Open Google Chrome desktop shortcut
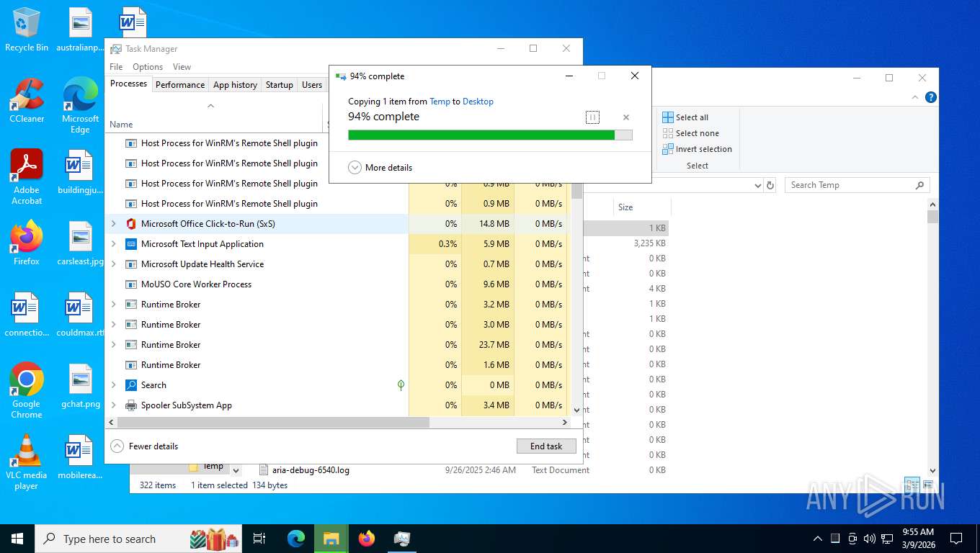This screenshot has width=980, height=553. (x=27, y=391)
